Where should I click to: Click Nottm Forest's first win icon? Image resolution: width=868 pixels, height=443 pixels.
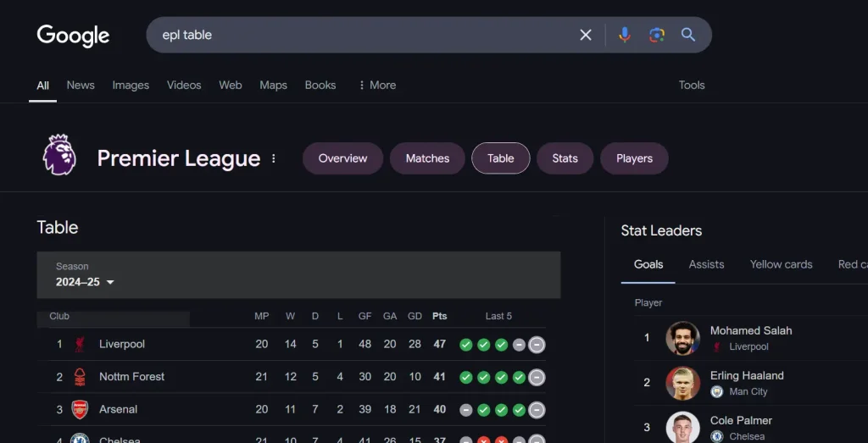click(x=466, y=378)
